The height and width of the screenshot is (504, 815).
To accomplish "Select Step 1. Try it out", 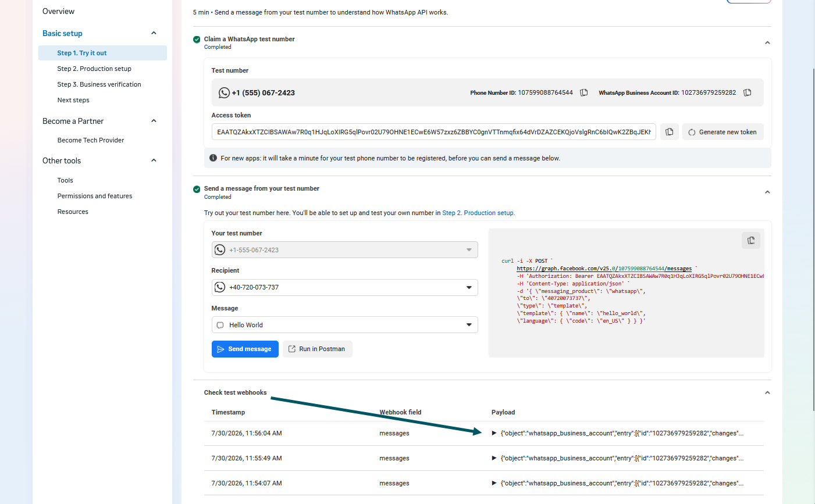I will tap(102, 53).
